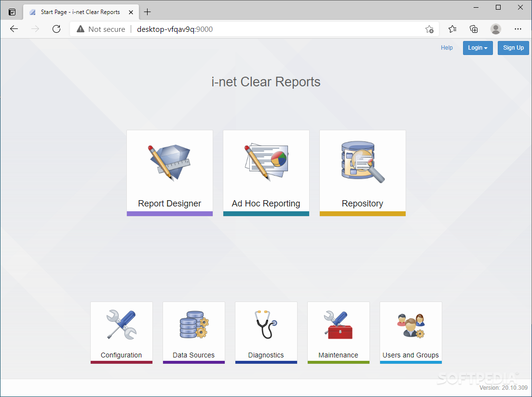Open the Maintenance toolbox icon

338,325
